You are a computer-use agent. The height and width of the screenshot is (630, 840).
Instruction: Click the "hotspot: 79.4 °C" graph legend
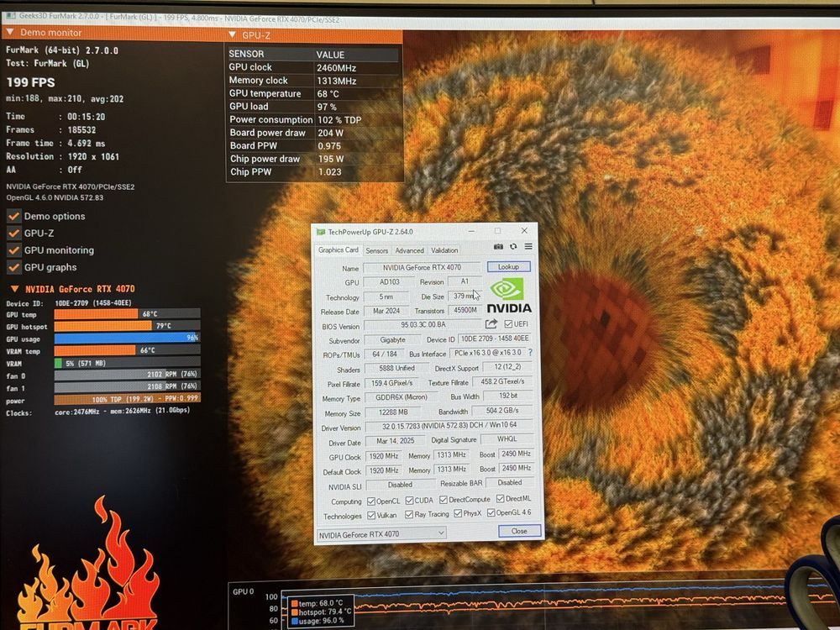(x=322, y=612)
